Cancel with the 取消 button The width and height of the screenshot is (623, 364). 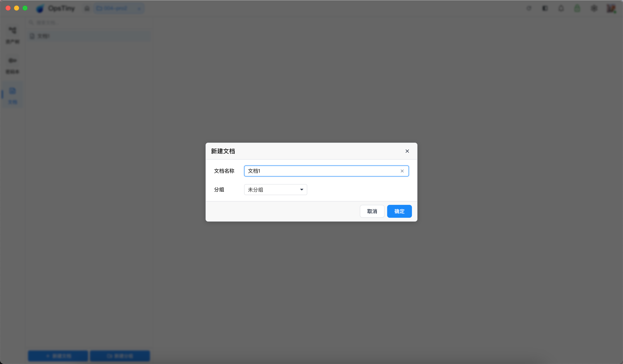coord(372,211)
